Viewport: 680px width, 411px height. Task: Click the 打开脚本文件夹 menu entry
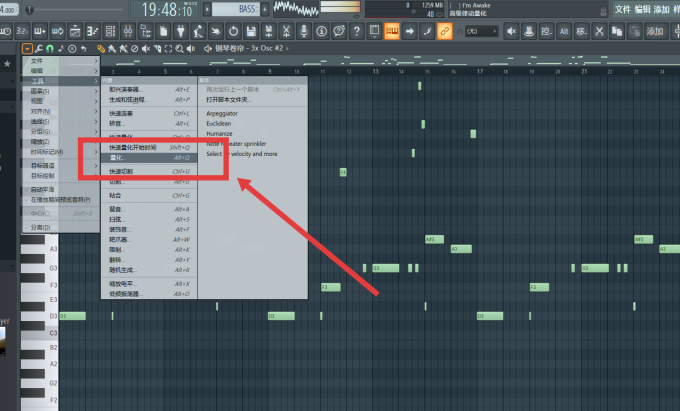pyautogui.click(x=229, y=100)
